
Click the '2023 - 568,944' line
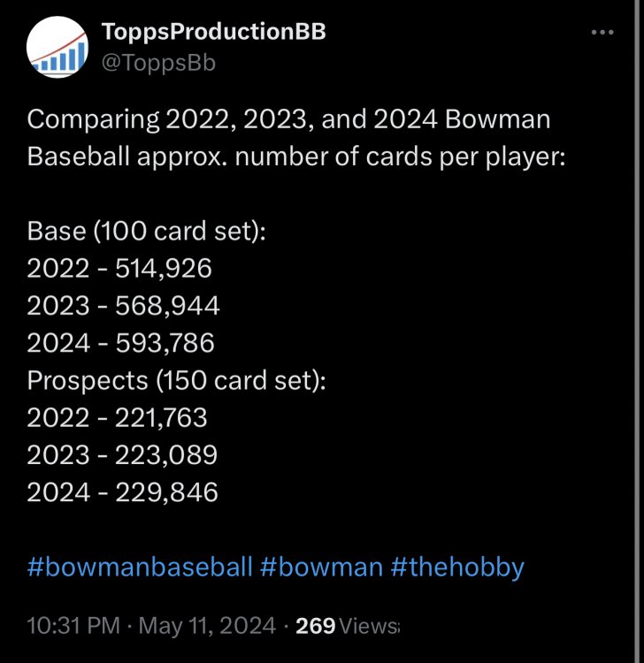point(123,306)
